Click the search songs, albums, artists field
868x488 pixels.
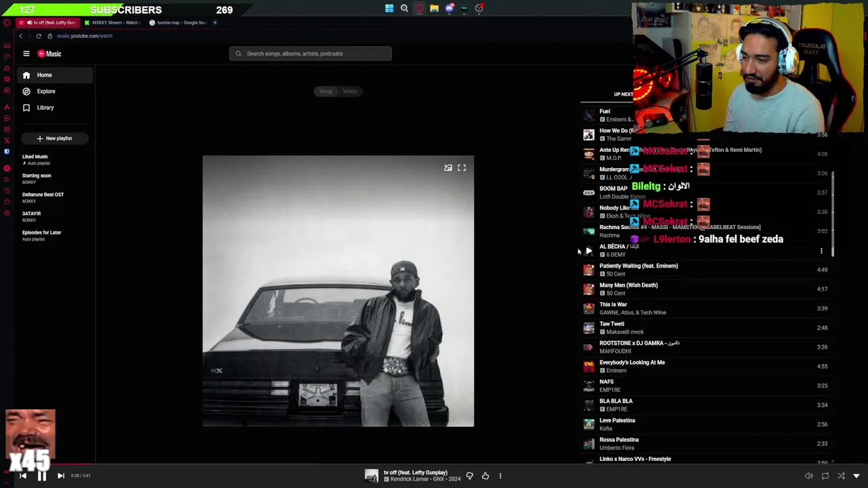pos(310,54)
